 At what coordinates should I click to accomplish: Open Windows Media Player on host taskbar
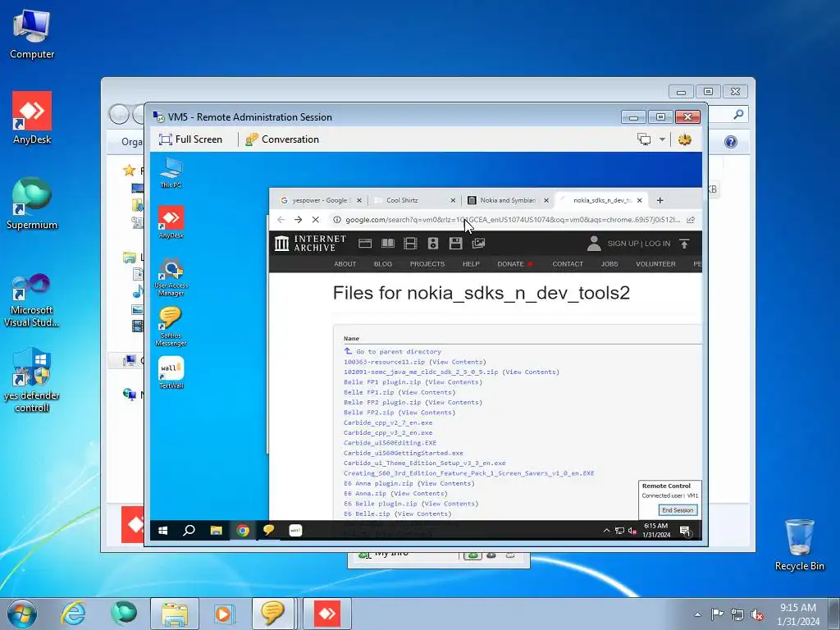click(224, 614)
